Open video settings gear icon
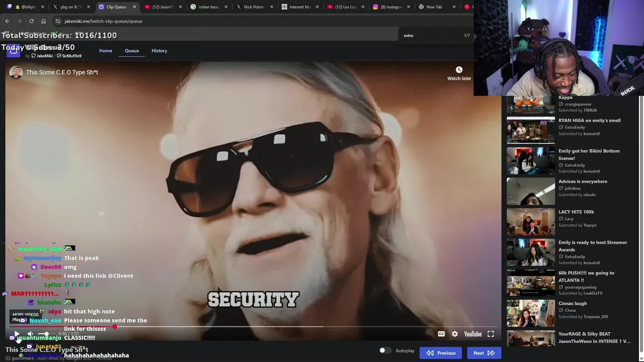This screenshot has height=362, width=644. 455,334
